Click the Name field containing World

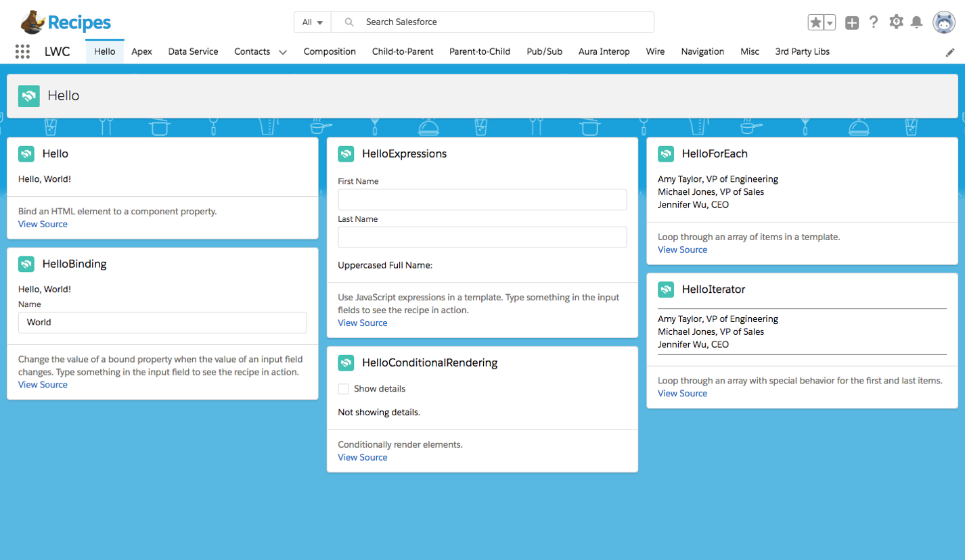[162, 323]
